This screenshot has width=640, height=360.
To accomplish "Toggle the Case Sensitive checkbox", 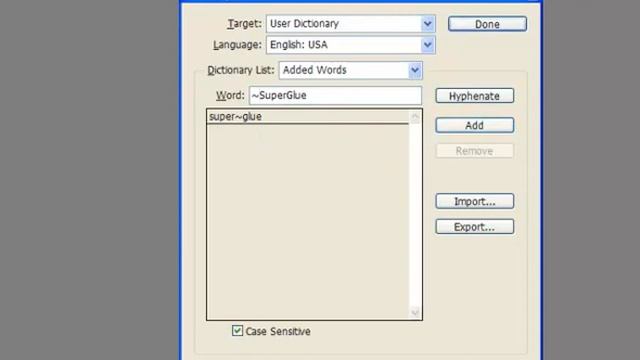I will pyautogui.click(x=238, y=331).
